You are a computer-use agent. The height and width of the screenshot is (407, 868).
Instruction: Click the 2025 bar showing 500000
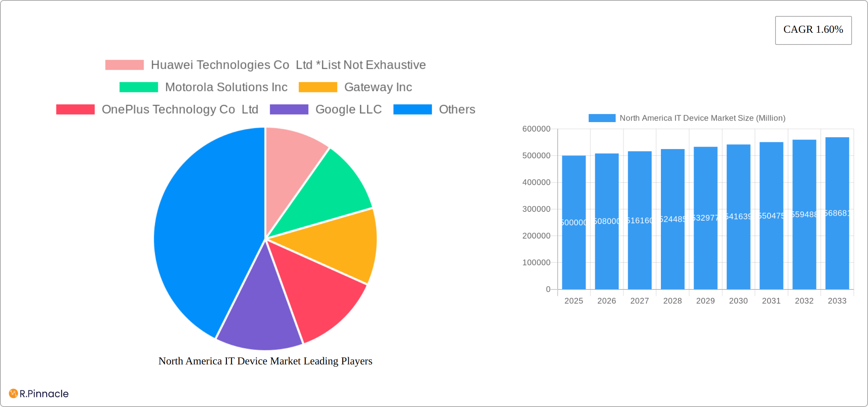coord(574,223)
